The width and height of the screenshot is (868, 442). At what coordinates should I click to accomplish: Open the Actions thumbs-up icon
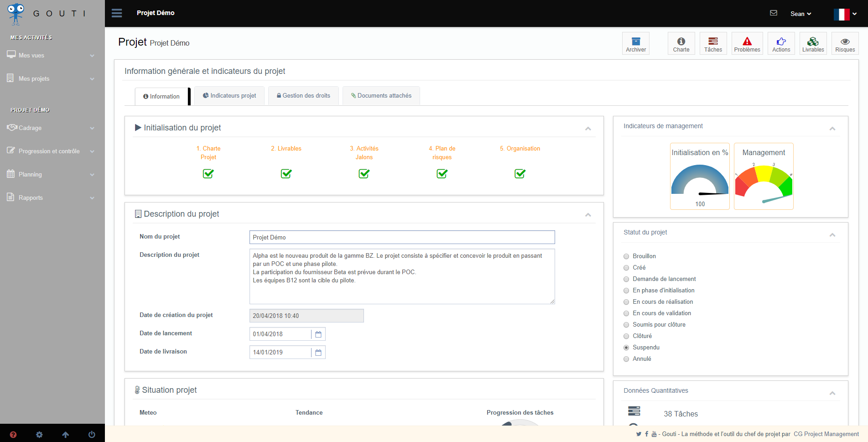781,44
